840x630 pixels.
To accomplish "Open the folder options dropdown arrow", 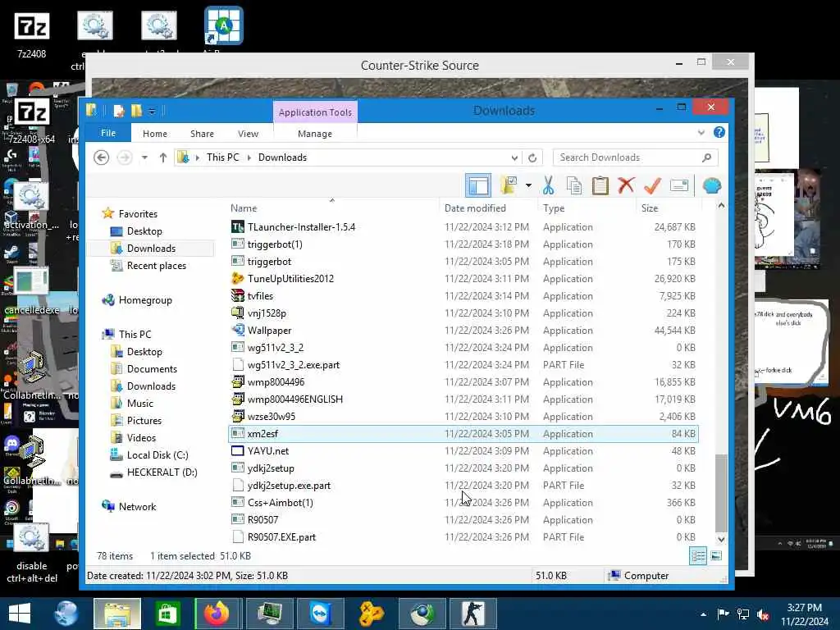I will point(528,185).
